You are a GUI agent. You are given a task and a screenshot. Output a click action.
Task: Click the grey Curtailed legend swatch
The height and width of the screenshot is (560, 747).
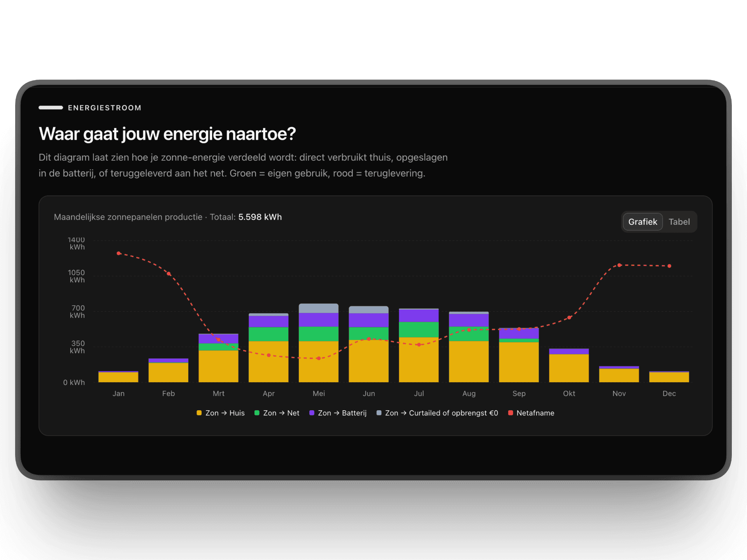tap(378, 413)
